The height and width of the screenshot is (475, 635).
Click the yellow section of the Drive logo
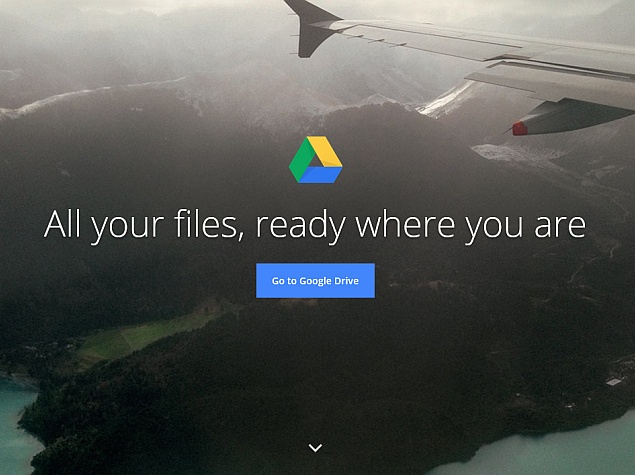click(327, 153)
